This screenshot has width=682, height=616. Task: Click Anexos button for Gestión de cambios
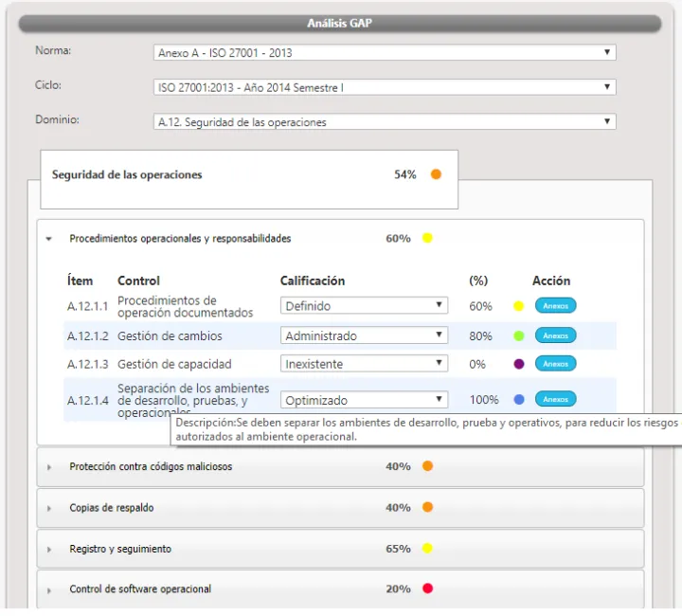point(555,335)
